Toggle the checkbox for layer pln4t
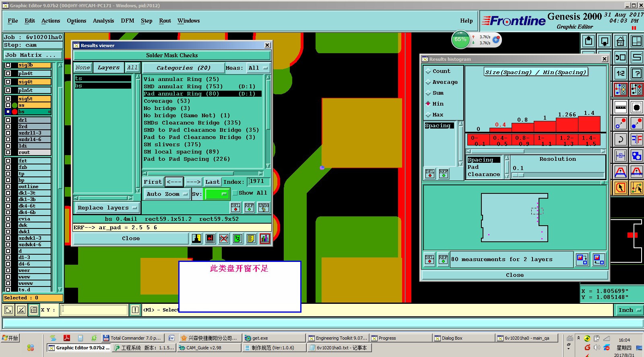Viewport: 644px width, 357px height. (x=8, y=73)
